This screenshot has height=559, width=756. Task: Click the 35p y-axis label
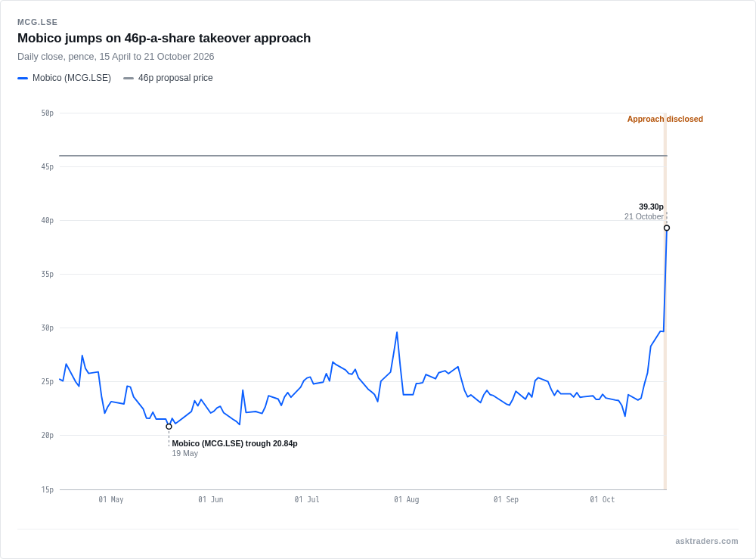point(47,274)
